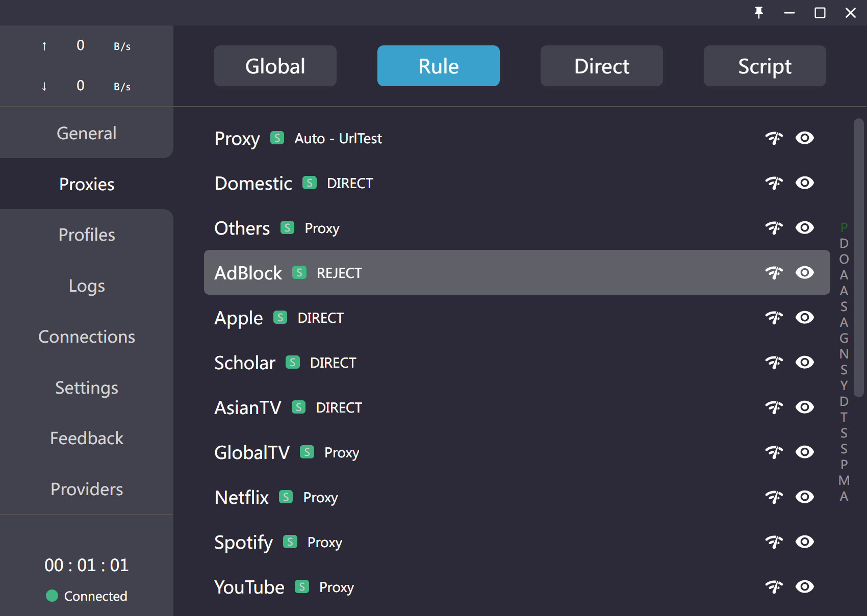This screenshot has height=616, width=867.
Task: Open the Feedback tab
Action: click(87, 438)
